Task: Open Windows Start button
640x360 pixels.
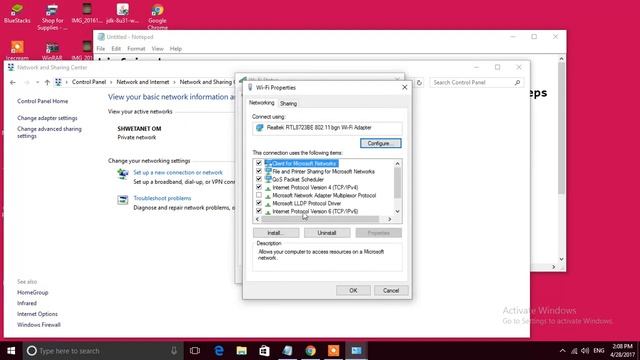Action: coord(11,351)
